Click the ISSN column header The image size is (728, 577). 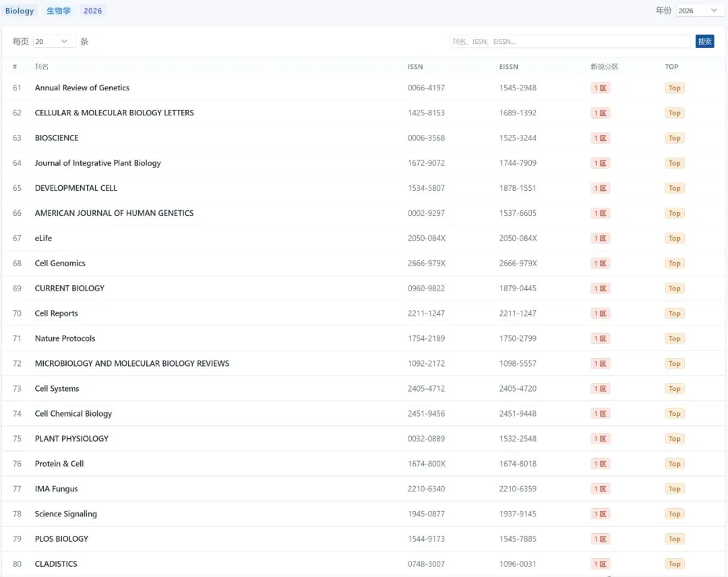click(x=415, y=67)
